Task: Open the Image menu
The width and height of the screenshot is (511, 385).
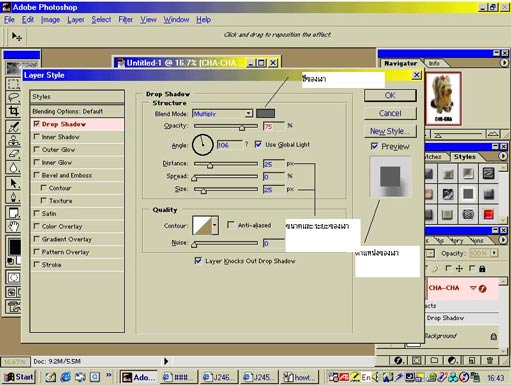Action: pos(50,20)
